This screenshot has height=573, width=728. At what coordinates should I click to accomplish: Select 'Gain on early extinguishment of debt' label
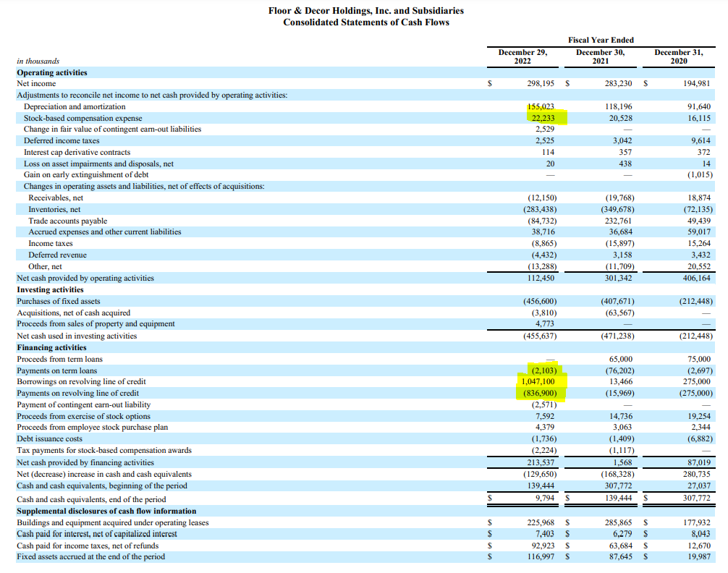point(86,174)
